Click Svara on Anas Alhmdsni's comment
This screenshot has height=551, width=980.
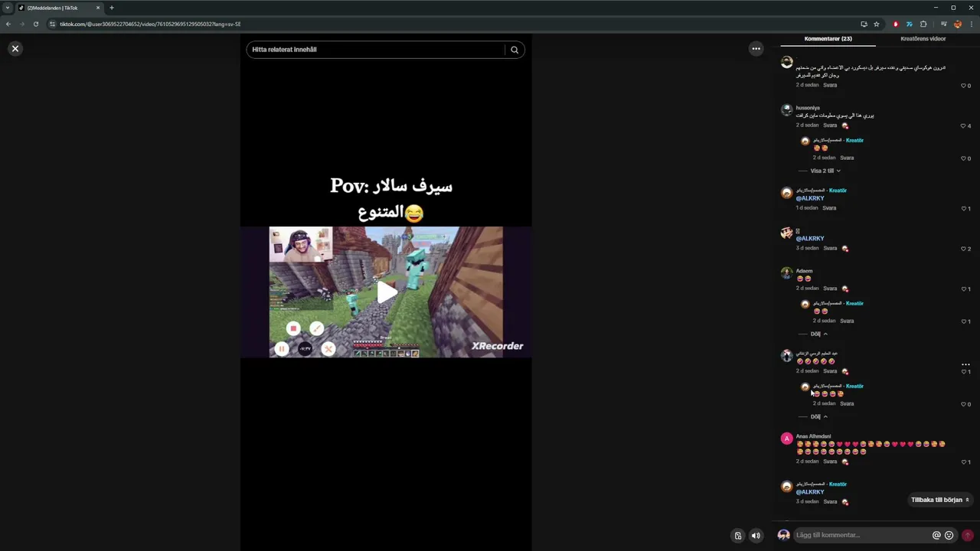tap(830, 461)
